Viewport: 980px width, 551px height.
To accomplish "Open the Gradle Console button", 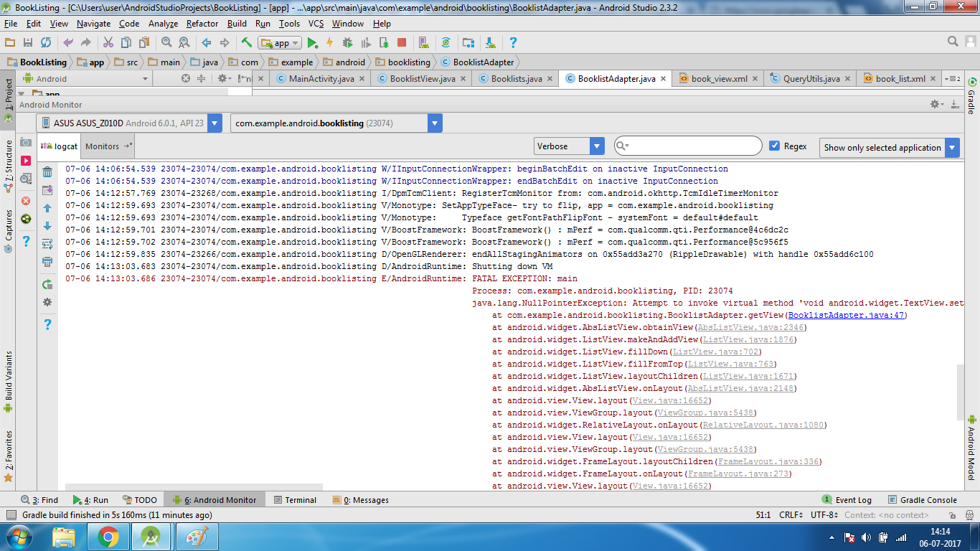I will point(923,500).
